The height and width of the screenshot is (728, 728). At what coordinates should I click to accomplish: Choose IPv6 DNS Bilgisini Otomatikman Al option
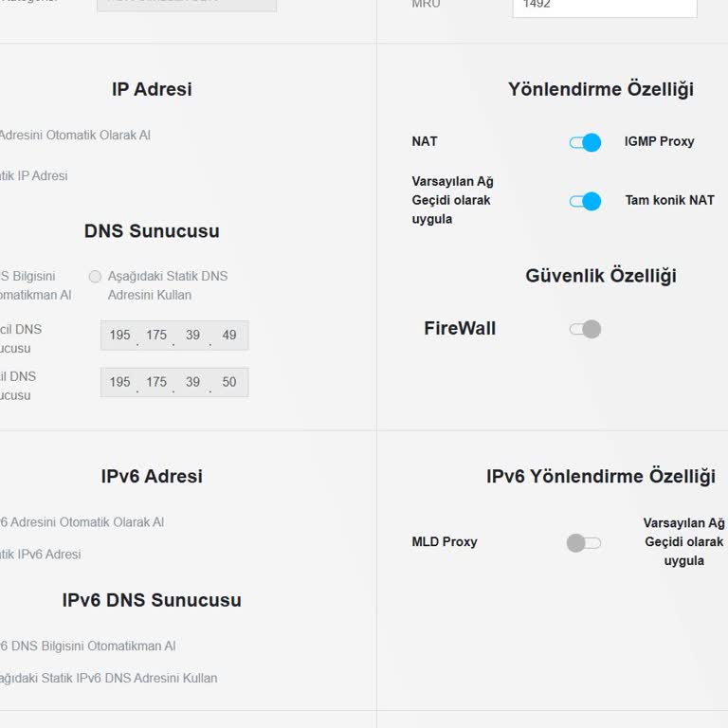coord(87,646)
